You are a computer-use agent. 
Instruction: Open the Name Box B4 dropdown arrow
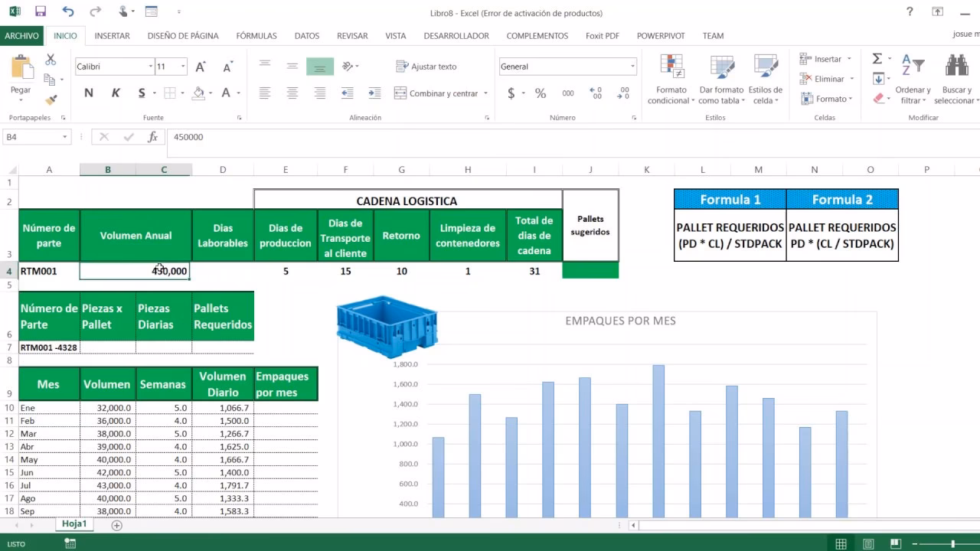65,137
